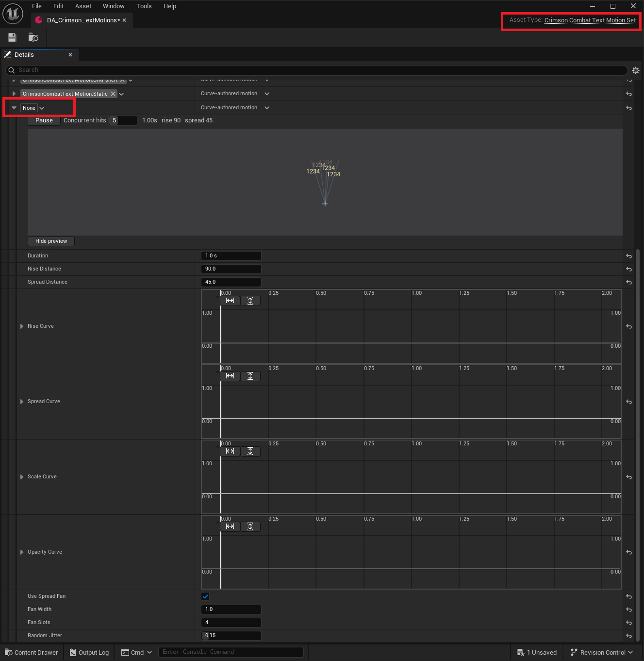The width and height of the screenshot is (644, 661).
Task: Reset Duration to default value
Action: pos(629,256)
